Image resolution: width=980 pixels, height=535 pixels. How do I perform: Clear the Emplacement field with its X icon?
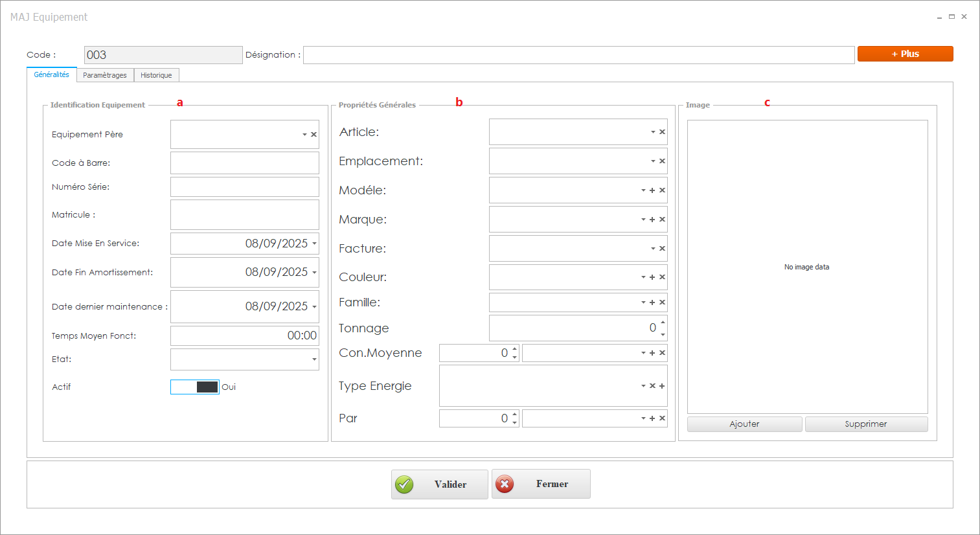(x=662, y=161)
